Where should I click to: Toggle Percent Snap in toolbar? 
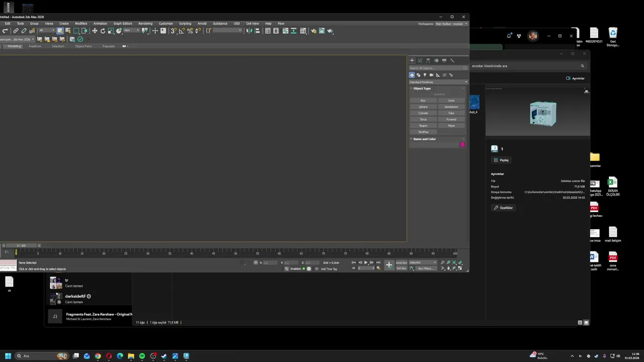pos(190,31)
